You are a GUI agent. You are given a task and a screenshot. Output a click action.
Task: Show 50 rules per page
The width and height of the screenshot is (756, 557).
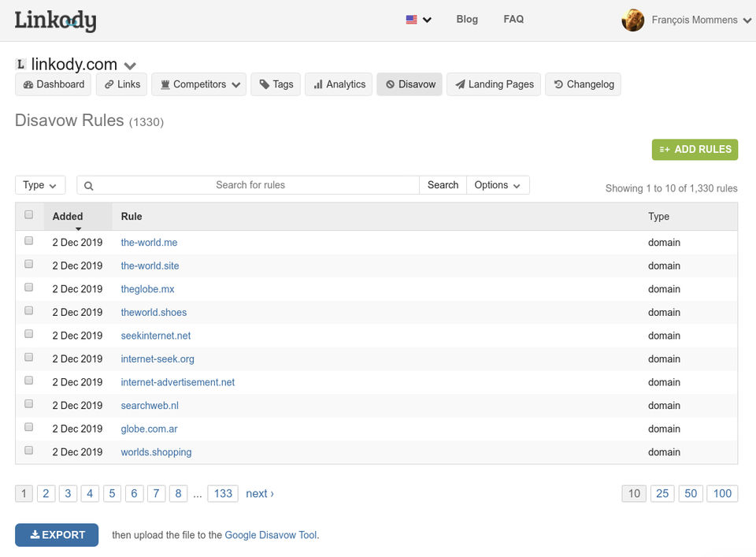click(691, 493)
